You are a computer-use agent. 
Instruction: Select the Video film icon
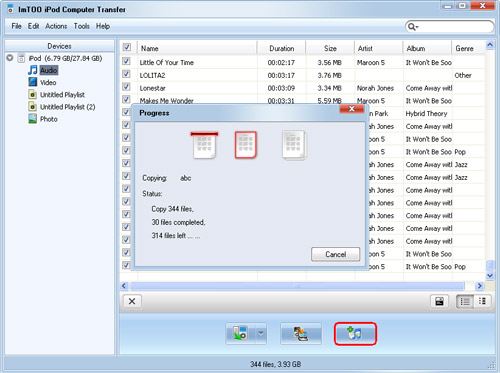[33, 82]
